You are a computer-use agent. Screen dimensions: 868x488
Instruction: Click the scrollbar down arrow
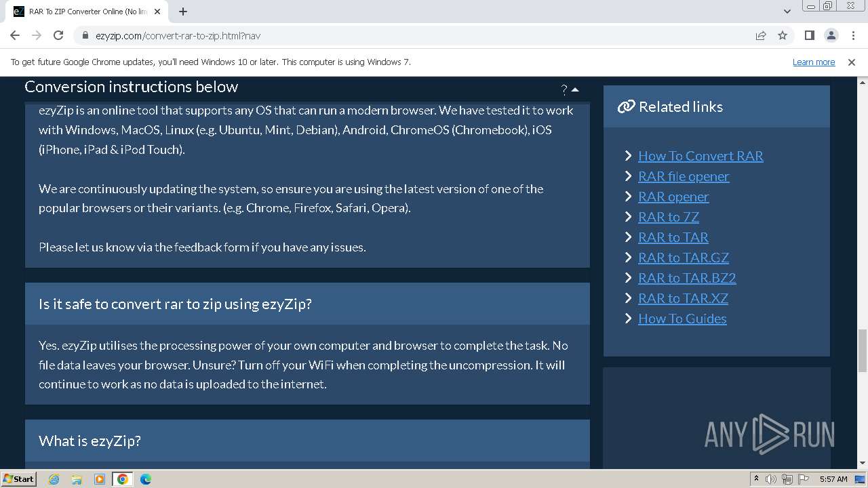862,463
